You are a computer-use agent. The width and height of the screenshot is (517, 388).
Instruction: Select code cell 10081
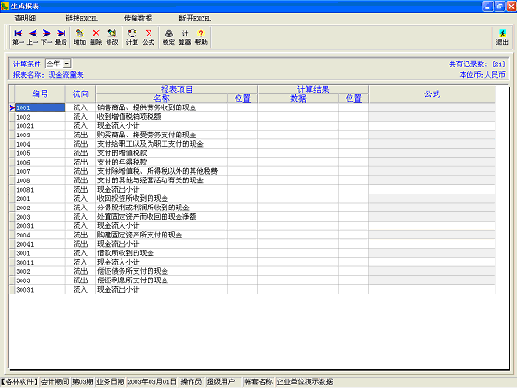tap(40, 190)
